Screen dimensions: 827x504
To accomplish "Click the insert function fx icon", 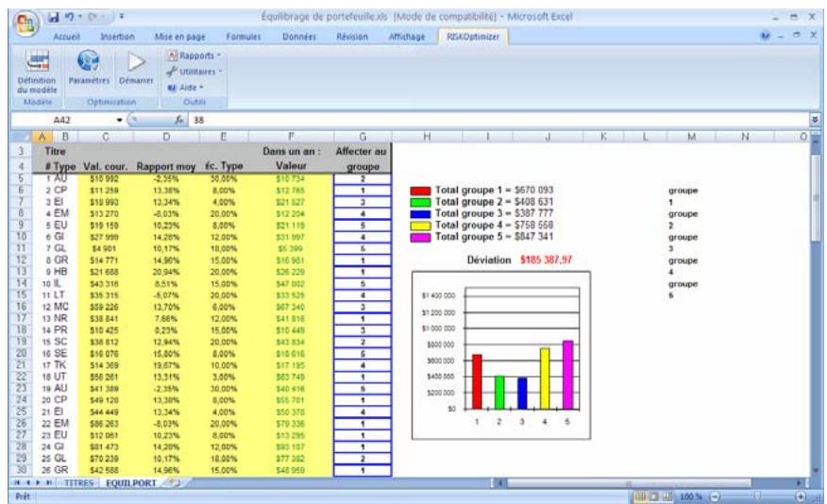I will (179, 120).
